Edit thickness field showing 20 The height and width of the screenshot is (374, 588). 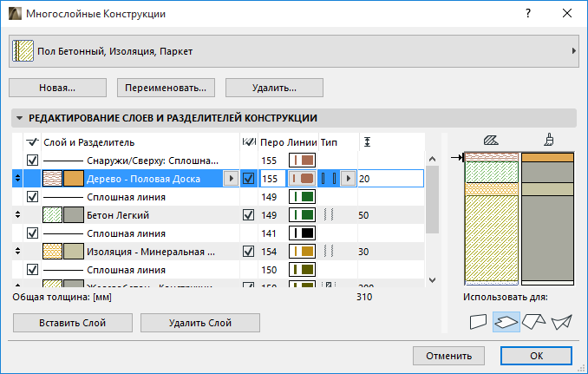click(391, 179)
